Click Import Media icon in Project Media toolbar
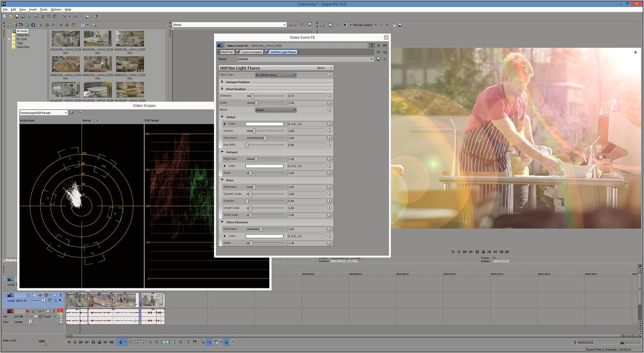This screenshot has height=353, width=644. point(15,25)
